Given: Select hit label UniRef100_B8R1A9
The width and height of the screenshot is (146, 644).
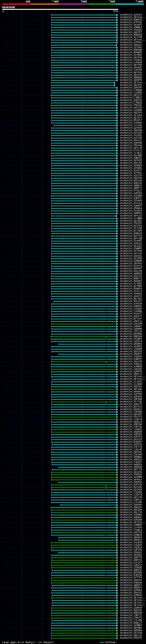Looking at the screenshot, I should [x=131, y=337].
